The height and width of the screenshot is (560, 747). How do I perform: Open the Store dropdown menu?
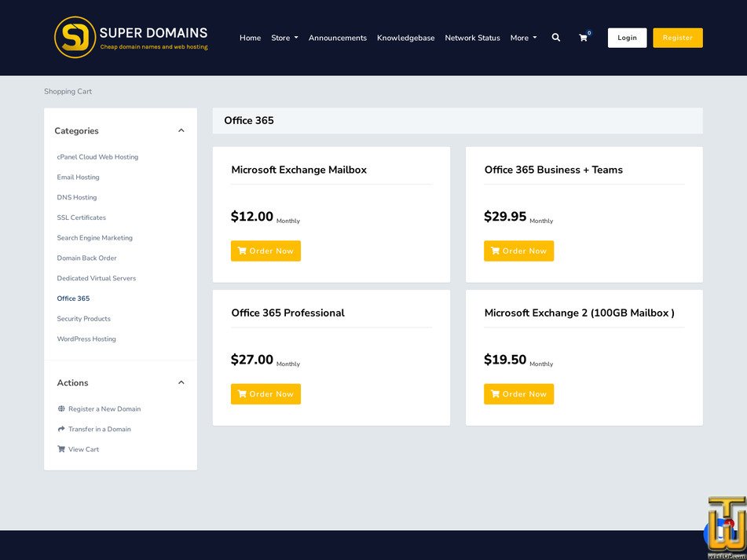(x=284, y=38)
